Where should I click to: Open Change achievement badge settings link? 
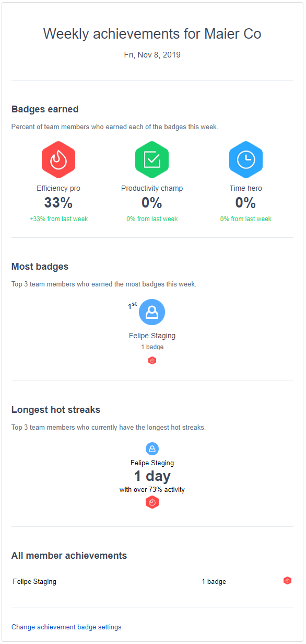coord(66,627)
